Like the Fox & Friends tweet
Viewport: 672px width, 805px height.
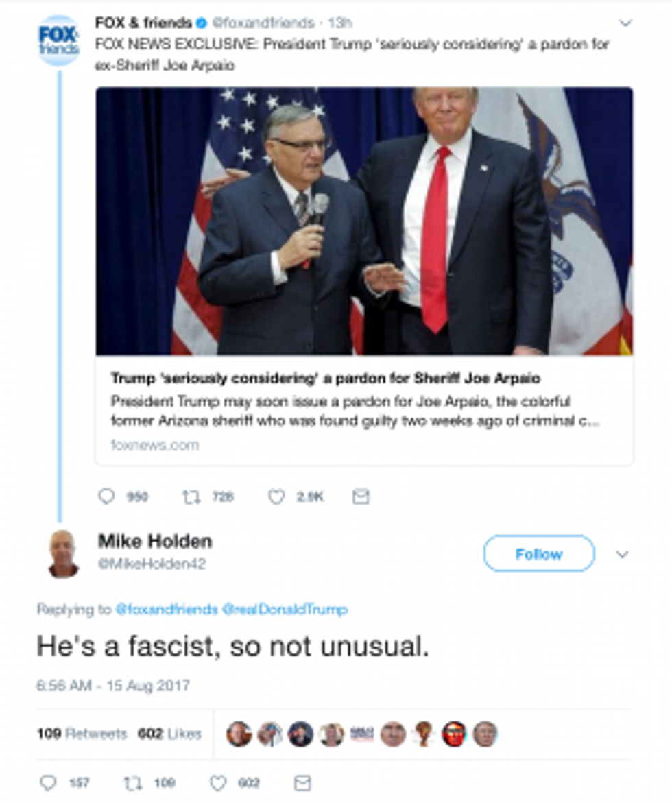(276, 496)
